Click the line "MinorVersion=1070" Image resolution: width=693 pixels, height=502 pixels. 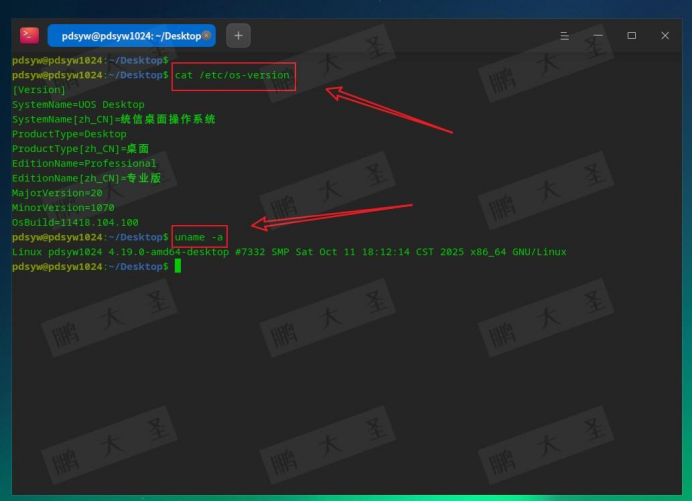point(63,208)
